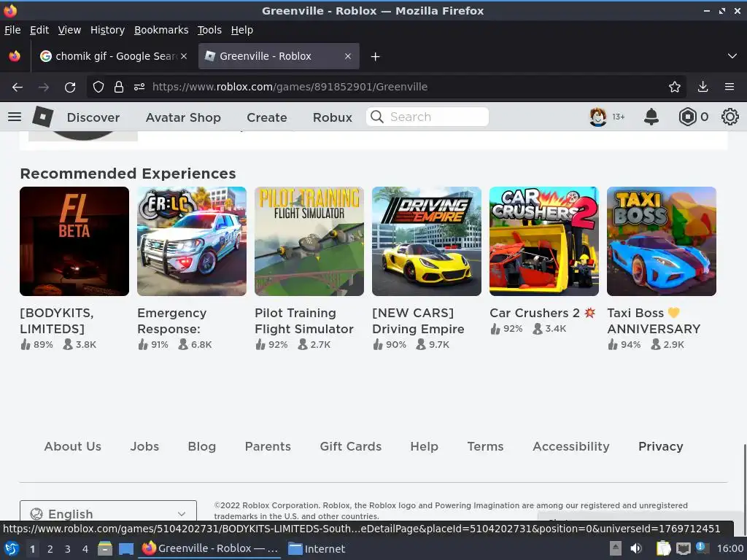Open the network monitor tray icon
The height and width of the screenshot is (560, 747).
click(683, 548)
